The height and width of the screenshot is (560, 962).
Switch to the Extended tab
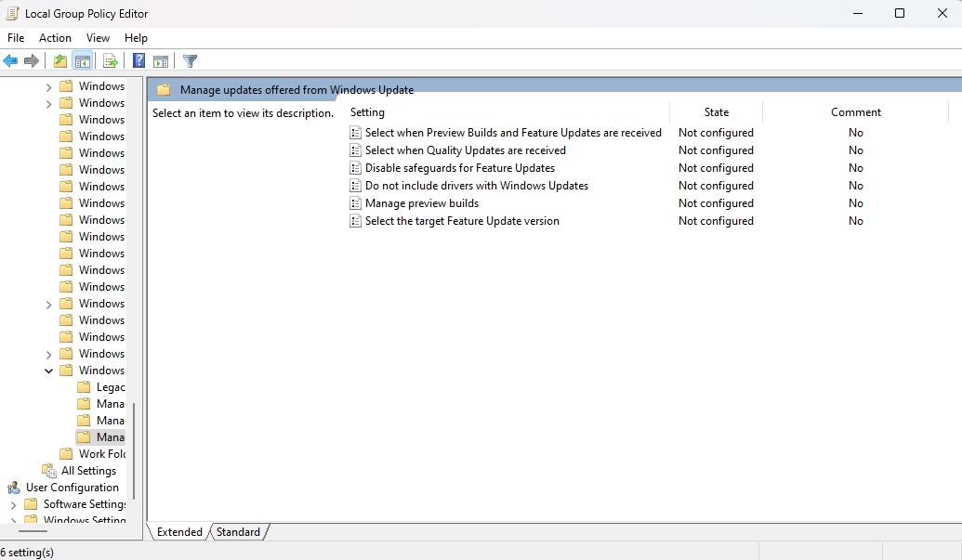[178, 531]
